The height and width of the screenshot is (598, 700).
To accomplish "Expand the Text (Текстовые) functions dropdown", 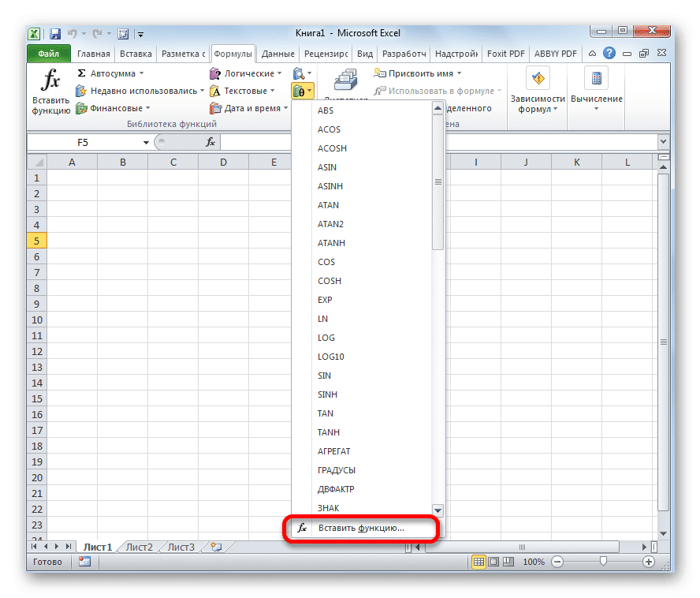I will 272,90.
